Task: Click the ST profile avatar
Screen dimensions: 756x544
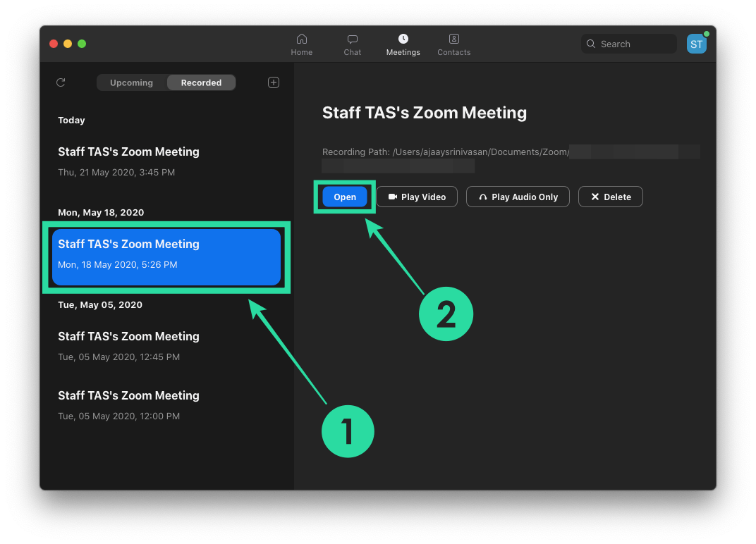Action: pos(696,44)
